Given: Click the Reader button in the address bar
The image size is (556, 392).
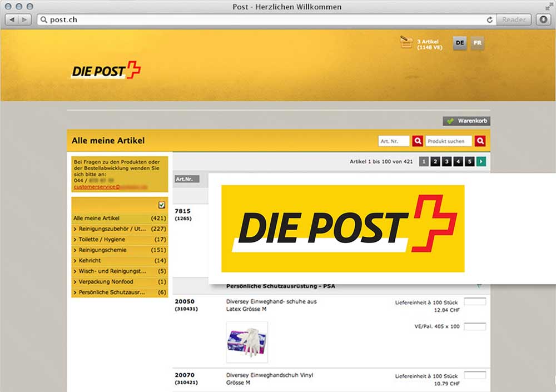Looking at the screenshot, I should [514, 19].
